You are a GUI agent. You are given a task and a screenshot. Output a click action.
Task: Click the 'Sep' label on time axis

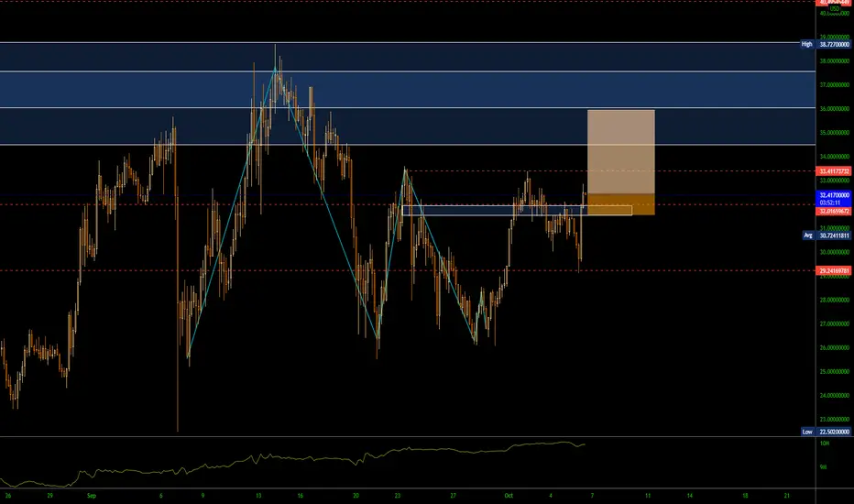[x=91, y=496]
